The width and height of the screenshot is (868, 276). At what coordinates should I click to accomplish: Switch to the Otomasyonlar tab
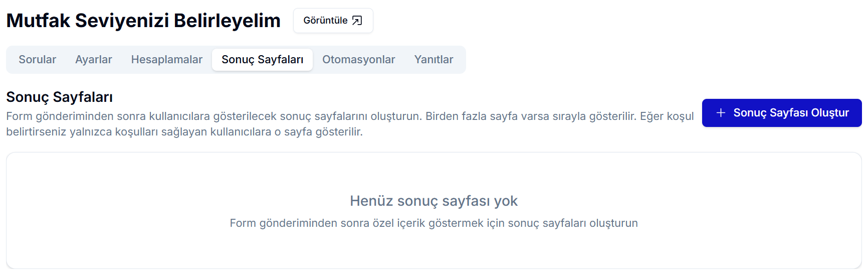click(x=358, y=60)
